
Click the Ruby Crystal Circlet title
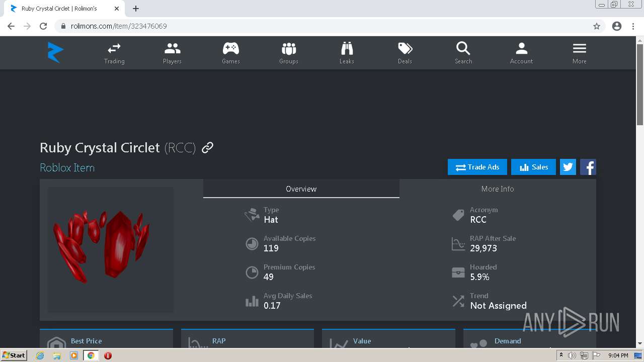(100, 148)
